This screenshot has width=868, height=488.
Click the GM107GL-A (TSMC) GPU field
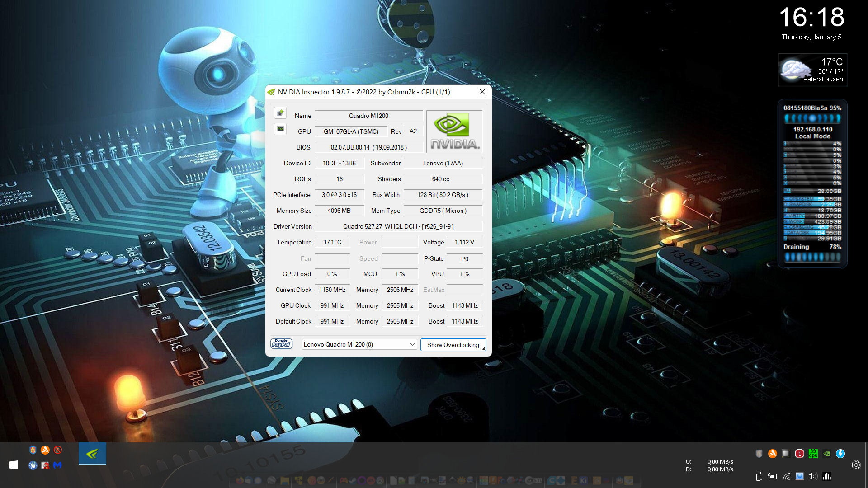(351, 131)
